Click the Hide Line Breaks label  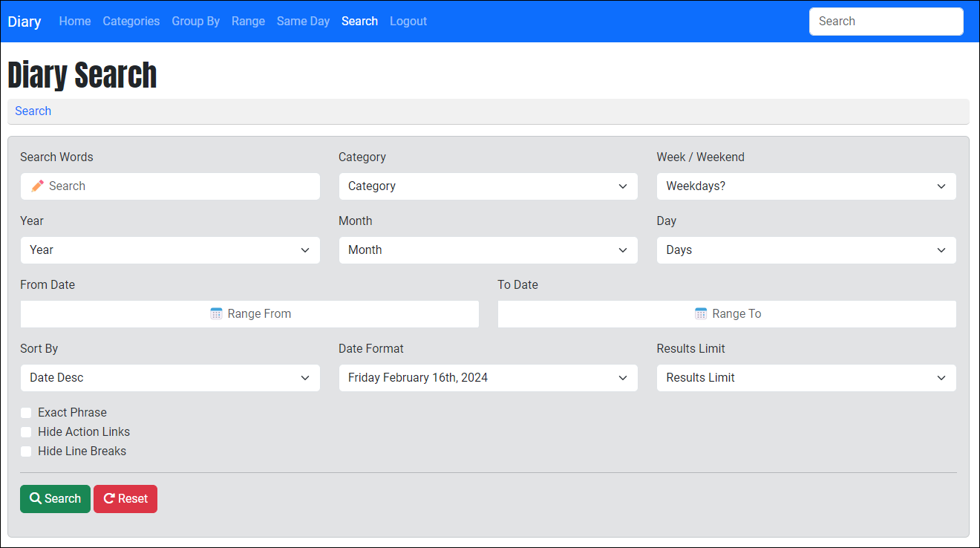pos(82,451)
